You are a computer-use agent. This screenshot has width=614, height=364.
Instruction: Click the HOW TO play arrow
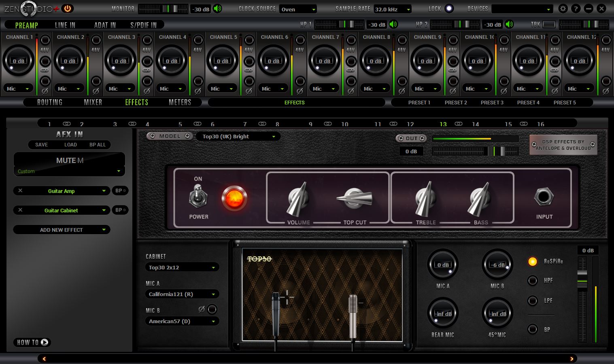click(x=45, y=342)
